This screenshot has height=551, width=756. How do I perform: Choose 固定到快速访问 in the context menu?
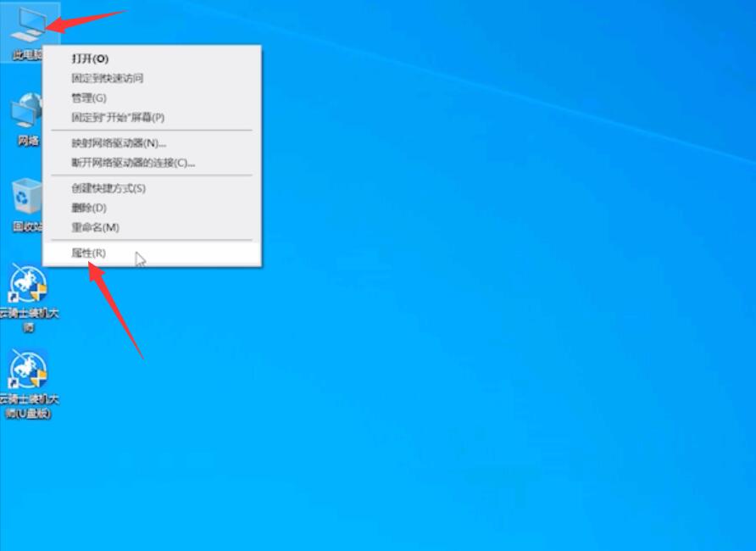[153, 78]
